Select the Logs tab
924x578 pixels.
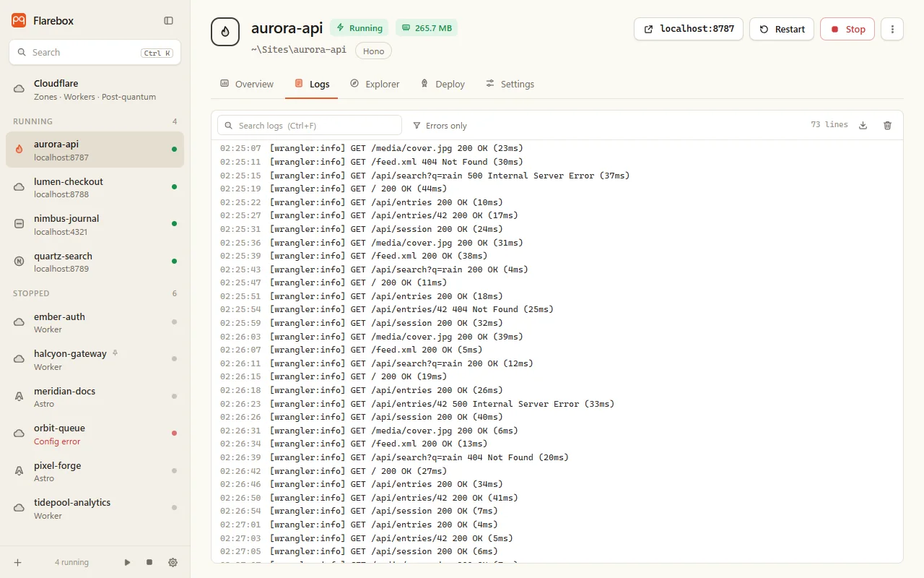[x=312, y=85]
